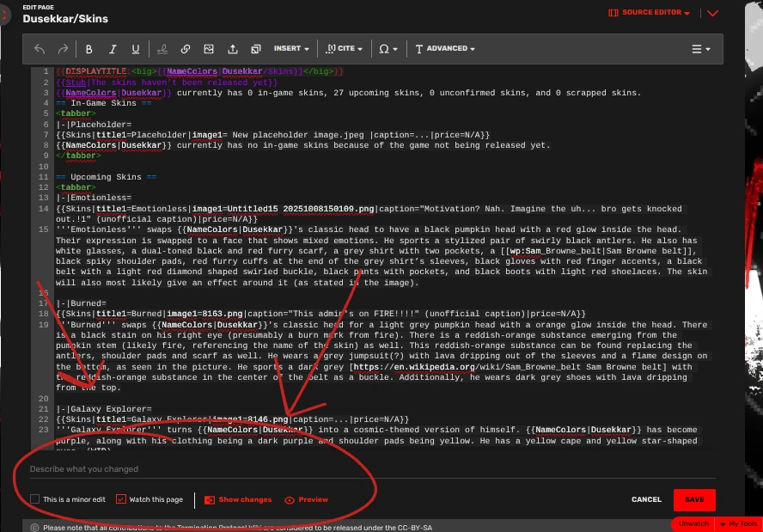The image size is (763, 532).
Task: Apply underline formatting
Action: pos(136,49)
